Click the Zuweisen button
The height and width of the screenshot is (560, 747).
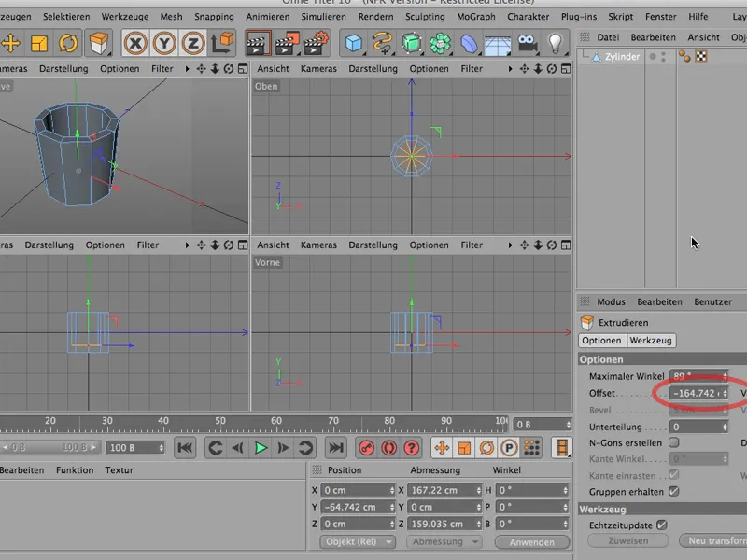627,541
